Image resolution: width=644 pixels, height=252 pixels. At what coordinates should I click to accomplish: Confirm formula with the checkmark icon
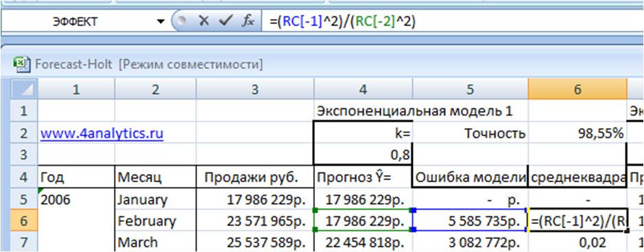coord(226,21)
